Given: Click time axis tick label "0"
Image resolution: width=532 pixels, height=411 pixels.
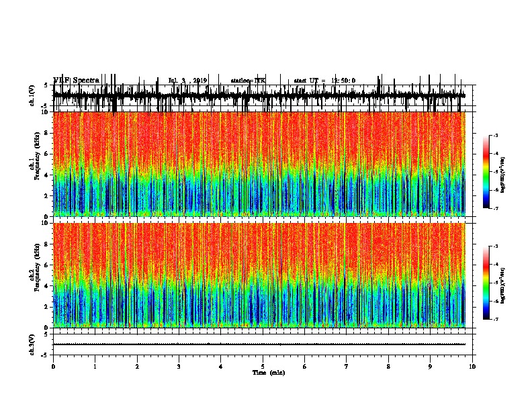Looking at the screenshot, I should (53, 367).
